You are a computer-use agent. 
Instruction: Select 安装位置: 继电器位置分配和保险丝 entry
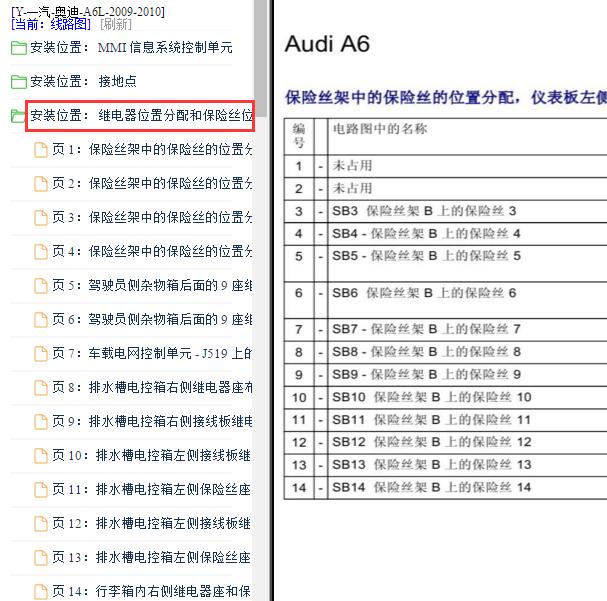point(141,115)
